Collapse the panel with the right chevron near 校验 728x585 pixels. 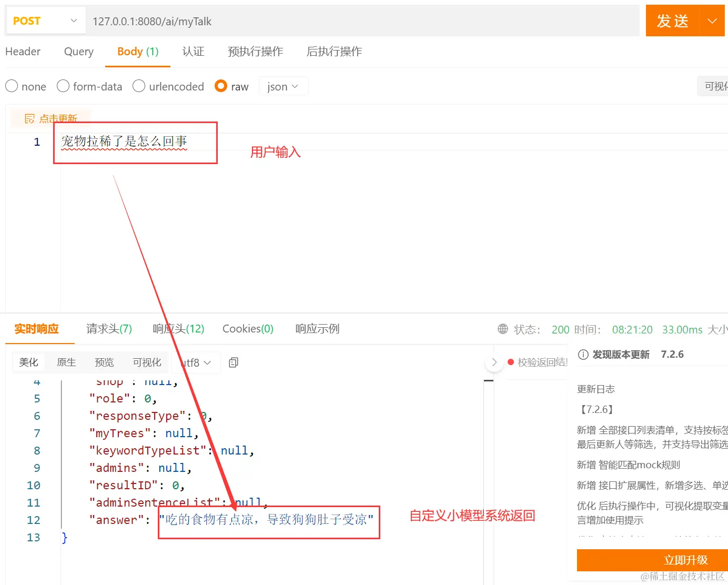click(494, 362)
